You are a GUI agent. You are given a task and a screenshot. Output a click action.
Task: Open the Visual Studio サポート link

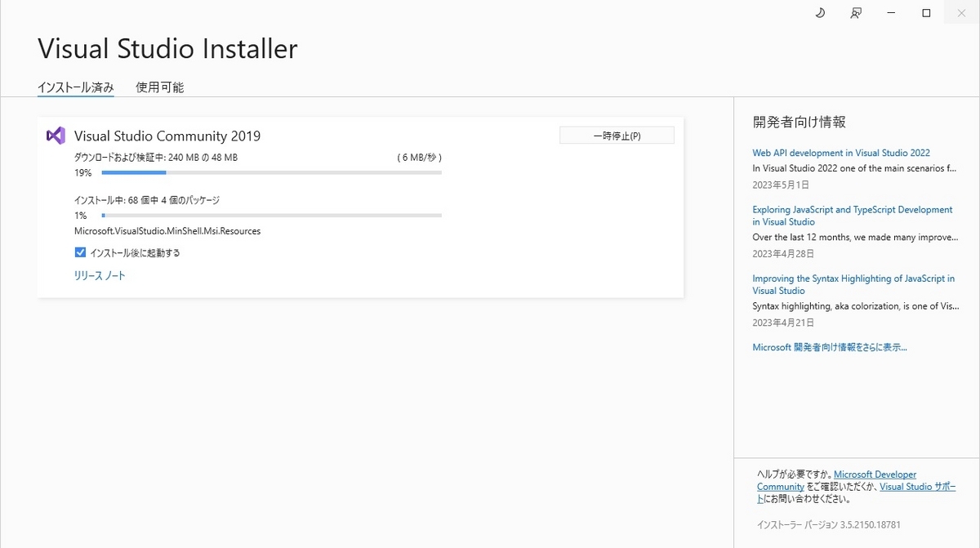(918, 487)
